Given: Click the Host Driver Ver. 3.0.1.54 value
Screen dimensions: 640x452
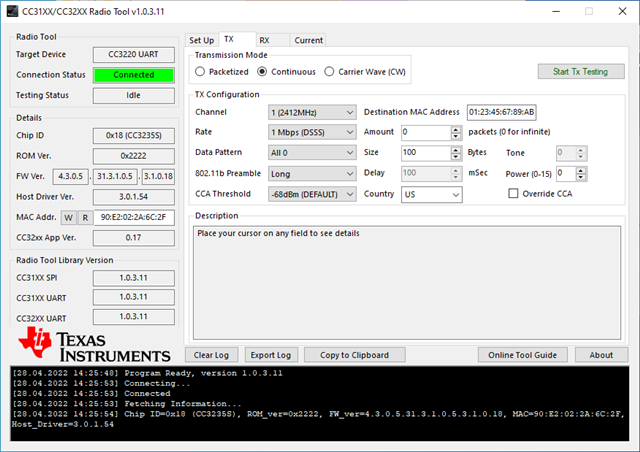Looking at the screenshot, I should click(133, 197).
